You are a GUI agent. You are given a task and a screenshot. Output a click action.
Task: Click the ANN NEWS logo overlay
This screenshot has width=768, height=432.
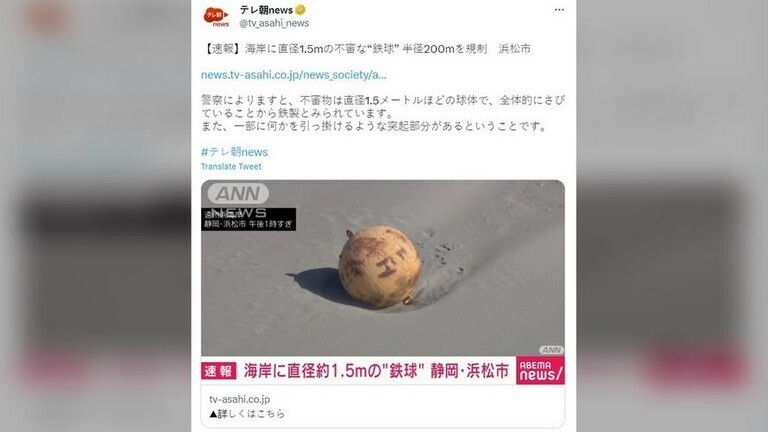[x=239, y=200]
